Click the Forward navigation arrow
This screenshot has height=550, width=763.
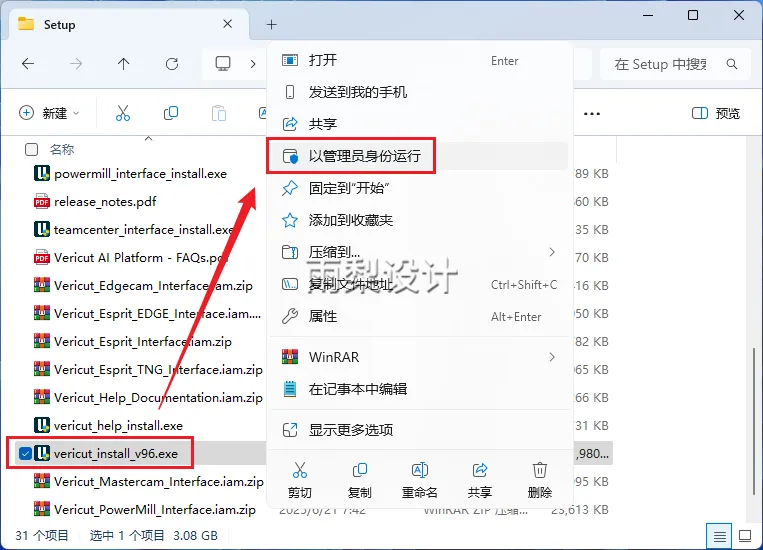75,64
